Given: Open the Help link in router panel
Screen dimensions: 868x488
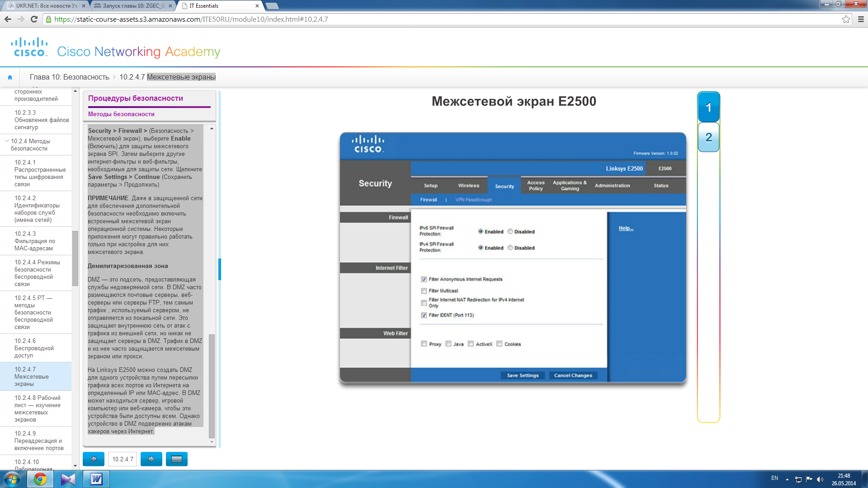Looking at the screenshot, I should 626,228.
